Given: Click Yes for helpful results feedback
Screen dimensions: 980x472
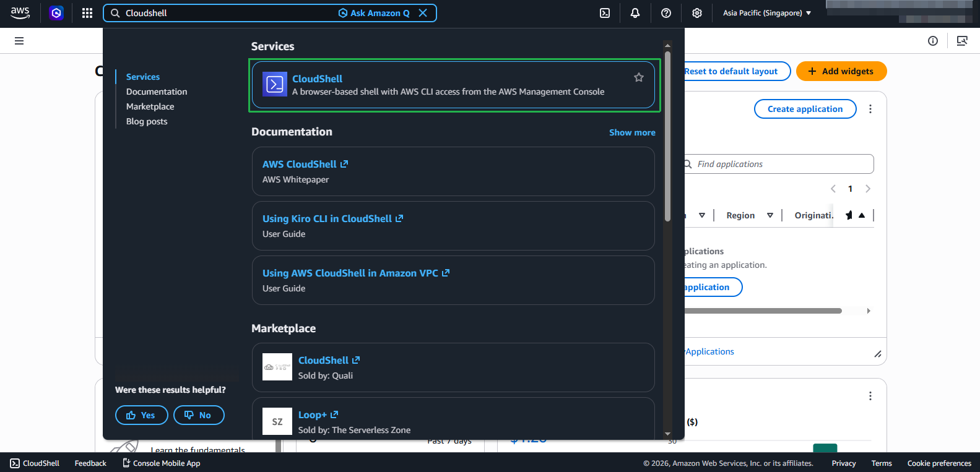Looking at the screenshot, I should coord(142,415).
